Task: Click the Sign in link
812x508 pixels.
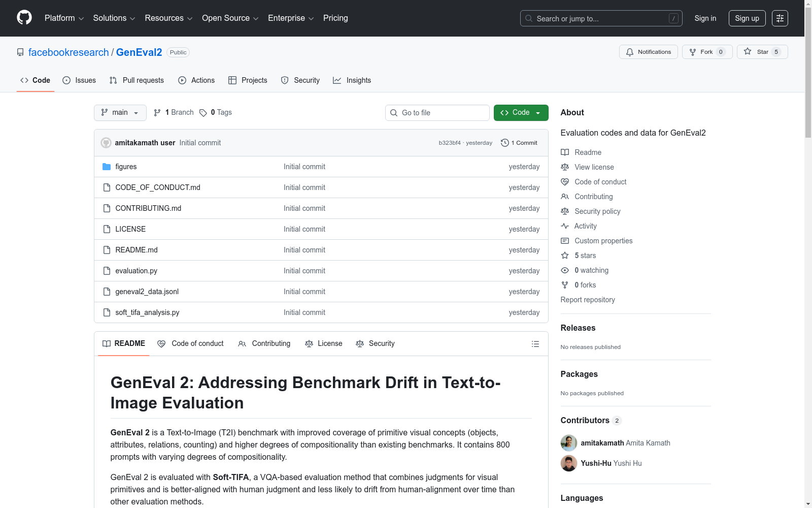Action: pyautogui.click(x=705, y=18)
